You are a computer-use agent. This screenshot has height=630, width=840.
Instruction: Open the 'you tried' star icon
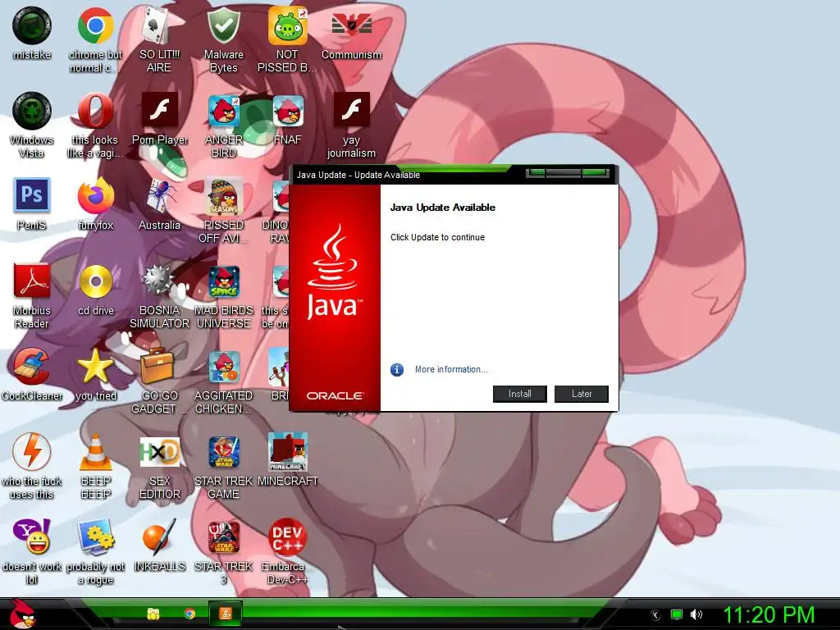point(95,367)
